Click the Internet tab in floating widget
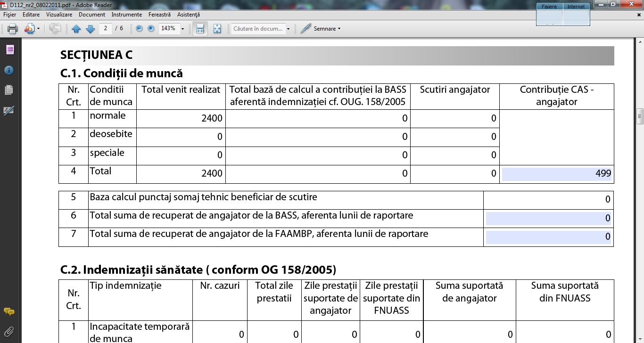The width and height of the screenshot is (644, 343). (x=576, y=7)
